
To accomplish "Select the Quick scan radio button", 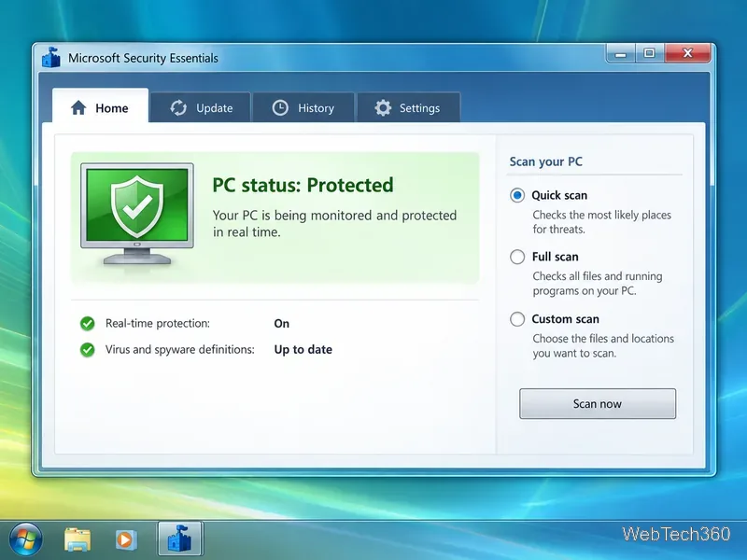I will tap(517, 195).
